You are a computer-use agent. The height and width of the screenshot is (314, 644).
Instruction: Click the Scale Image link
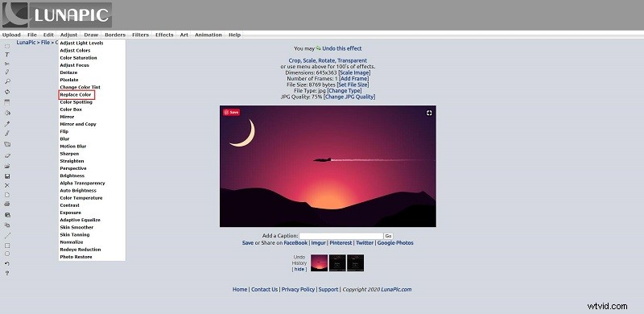pos(354,72)
